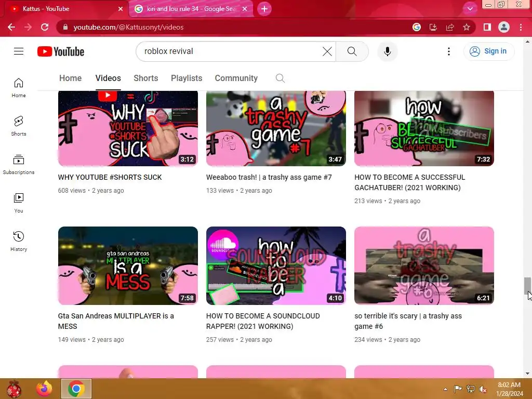Click title WHY YOUTUBE #SHORTS SUCK
This screenshot has height=399, width=532.
[x=110, y=178]
